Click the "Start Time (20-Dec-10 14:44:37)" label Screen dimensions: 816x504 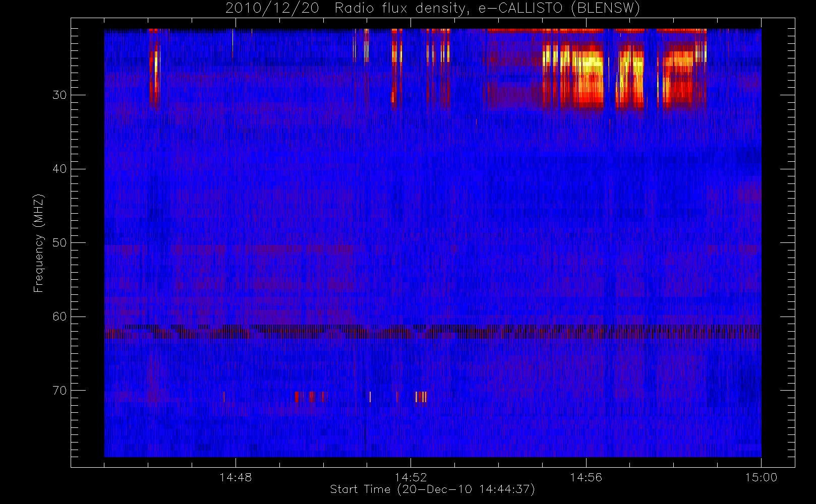(432, 489)
